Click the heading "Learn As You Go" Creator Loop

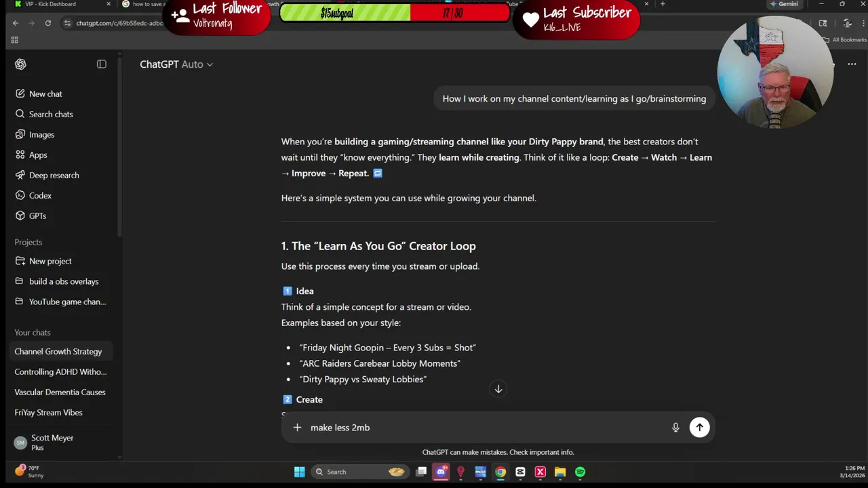[x=378, y=246]
